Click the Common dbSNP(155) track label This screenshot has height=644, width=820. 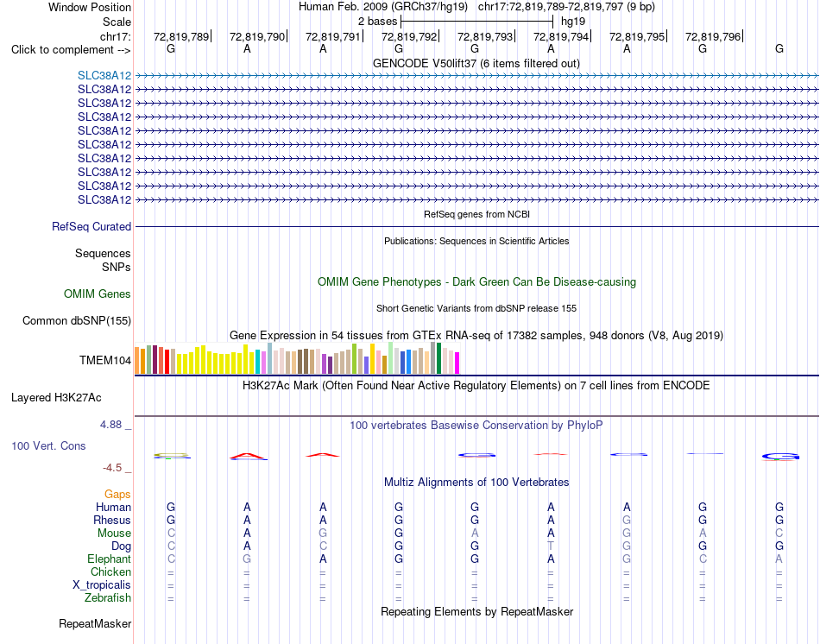pyautogui.click(x=76, y=320)
